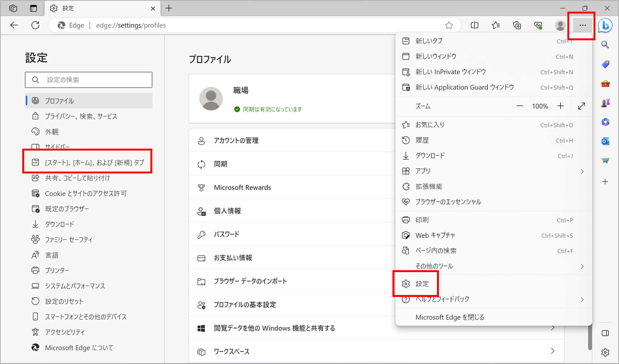Screen dimensions: 619x364
Task: Enter full screen via zoom row arrow
Action: coord(582,106)
